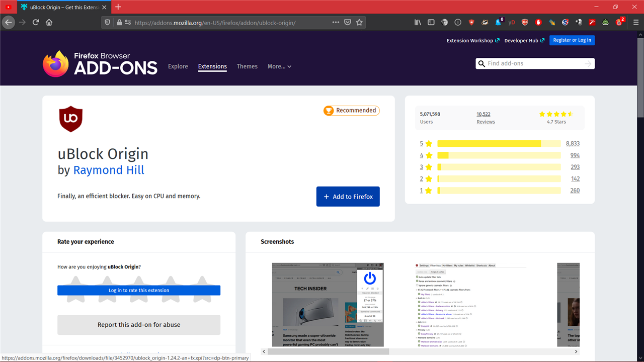644x362 pixels.
Task: Open Developer Hub link
Action: [524, 41]
